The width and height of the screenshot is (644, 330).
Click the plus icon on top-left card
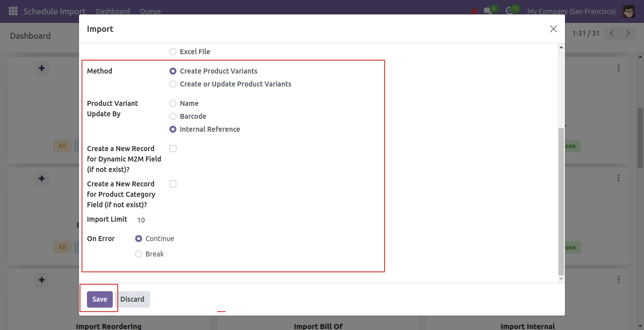pyautogui.click(x=42, y=68)
